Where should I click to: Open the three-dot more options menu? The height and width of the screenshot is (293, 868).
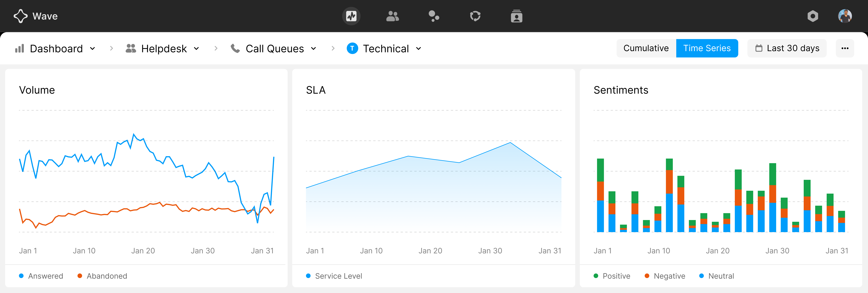click(845, 48)
